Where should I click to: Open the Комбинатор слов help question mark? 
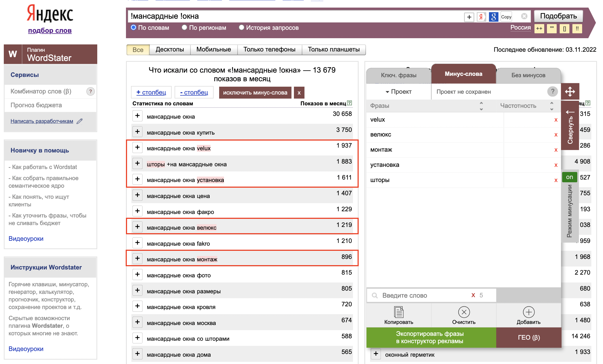coord(90,92)
